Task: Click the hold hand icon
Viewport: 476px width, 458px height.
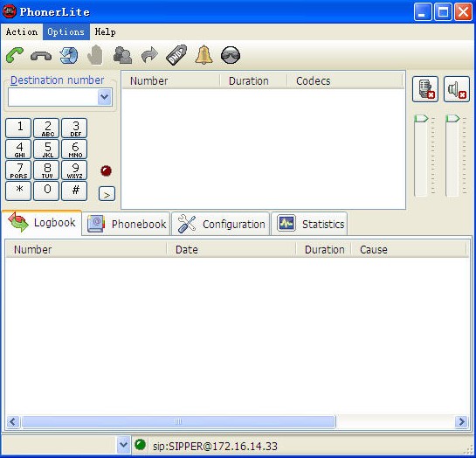Action: 95,55
